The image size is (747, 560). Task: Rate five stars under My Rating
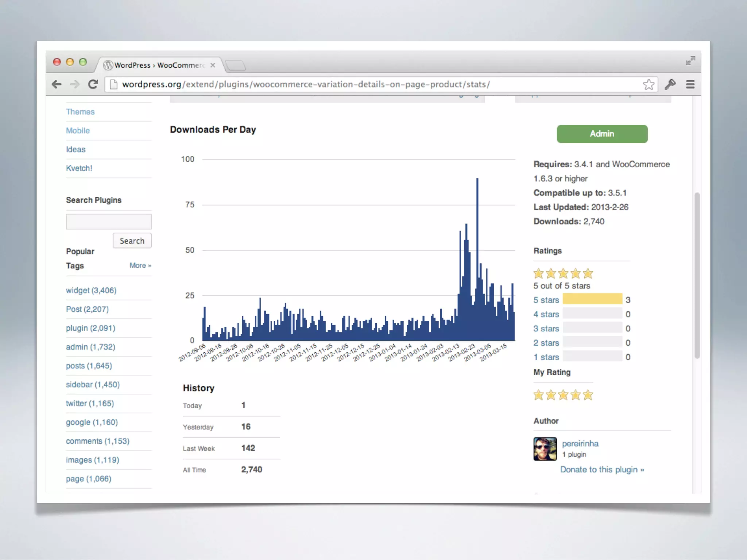[x=588, y=395]
